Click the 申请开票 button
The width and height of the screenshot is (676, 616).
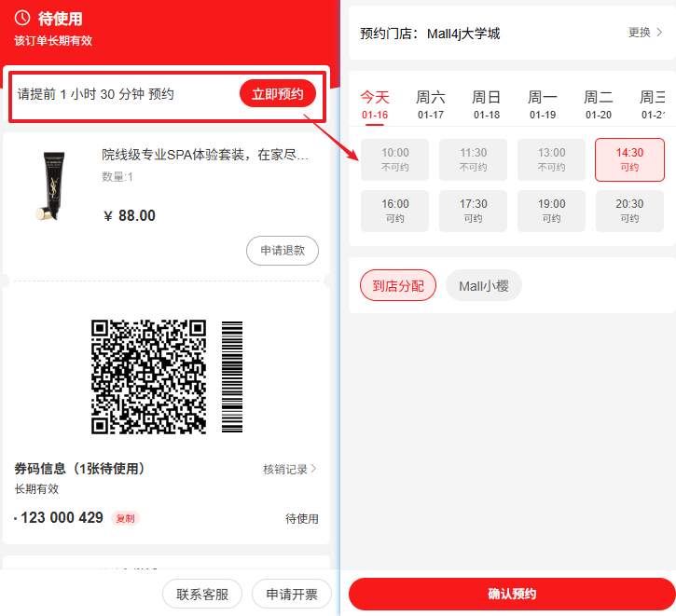coord(292,594)
